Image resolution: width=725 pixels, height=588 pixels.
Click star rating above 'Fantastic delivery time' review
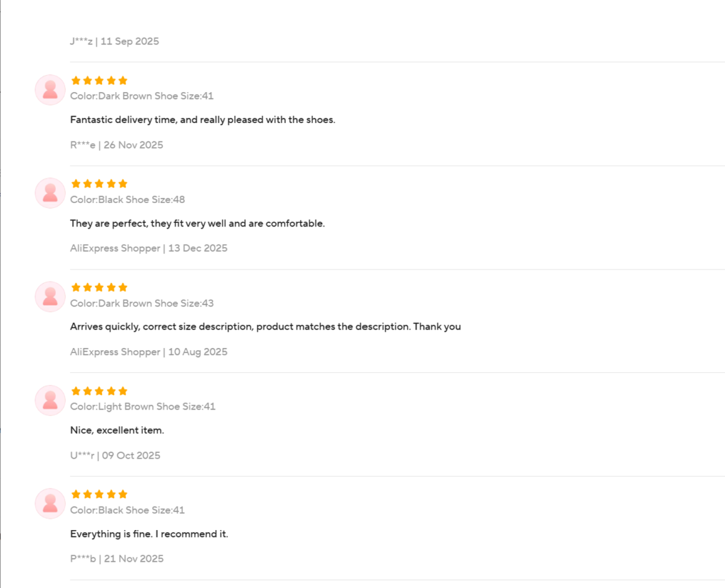pos(99,81)
